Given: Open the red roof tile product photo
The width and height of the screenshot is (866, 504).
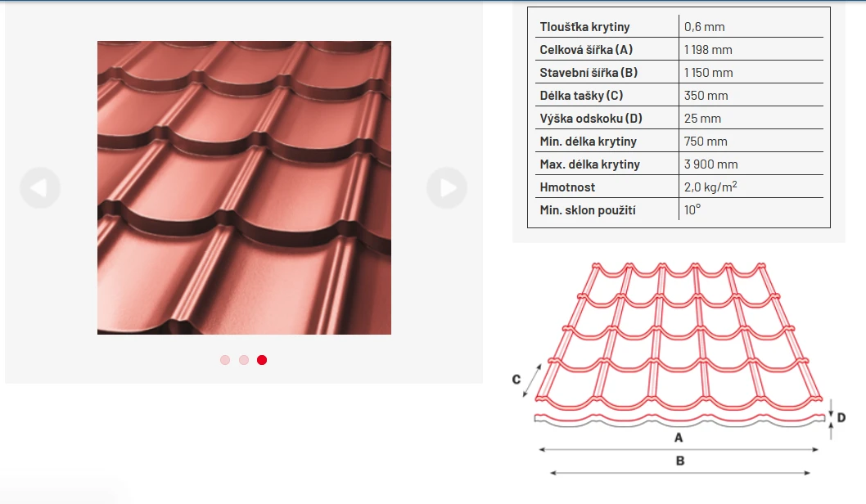Looking at the screenshot, I should 244,187.
